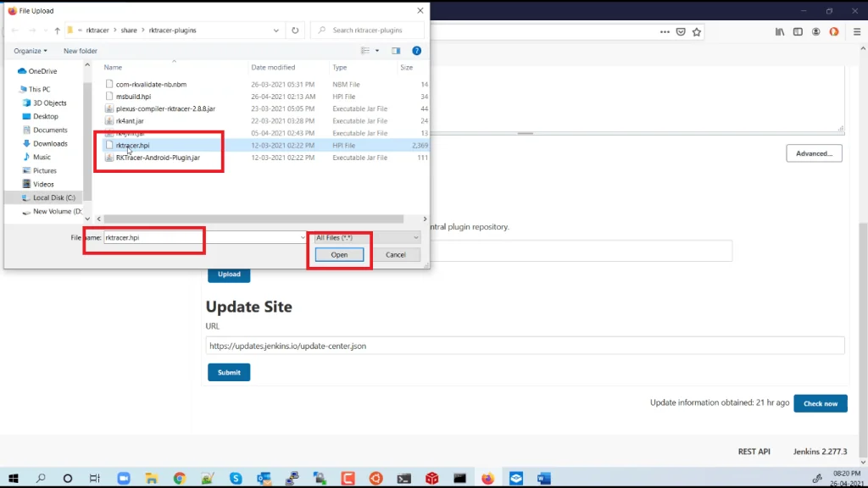Click taskbar search magnifier icon
The width and height of the screenshot is (868, 488).
(41, 479)
